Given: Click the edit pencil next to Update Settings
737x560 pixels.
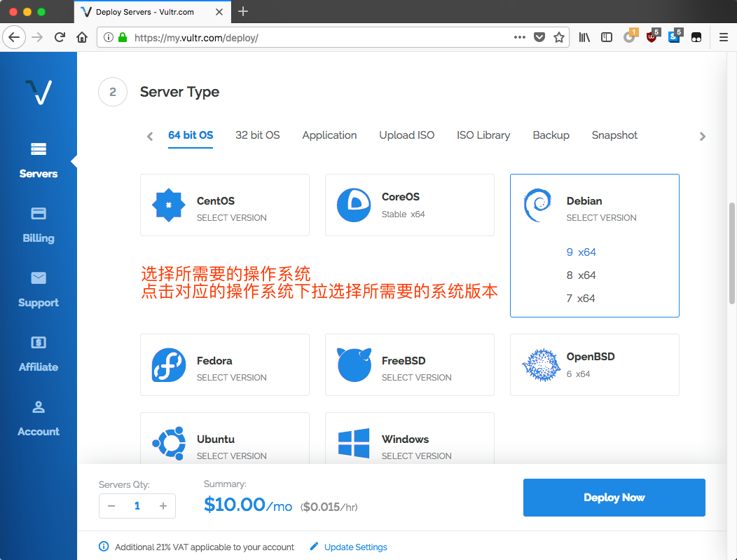Looking at the screenshot, I should (x=314, y=547).
